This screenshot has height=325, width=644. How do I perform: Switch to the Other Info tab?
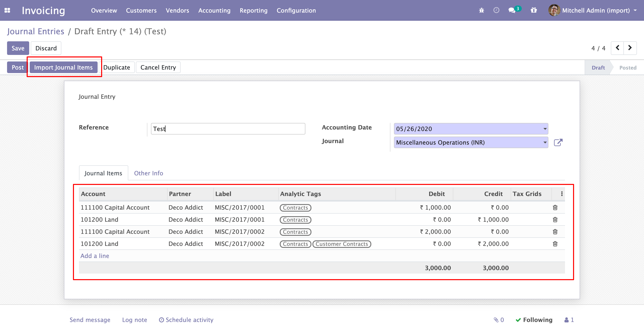(x=148, y=173)
